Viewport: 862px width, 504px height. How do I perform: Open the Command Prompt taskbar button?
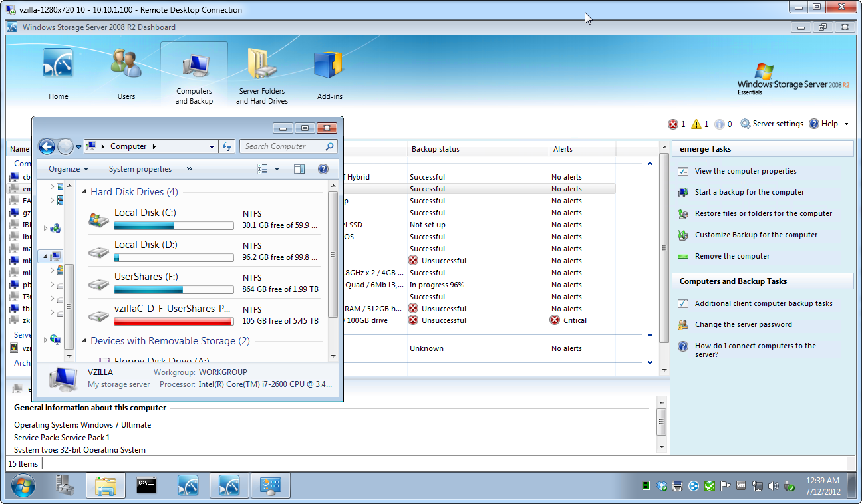point(146,486)
